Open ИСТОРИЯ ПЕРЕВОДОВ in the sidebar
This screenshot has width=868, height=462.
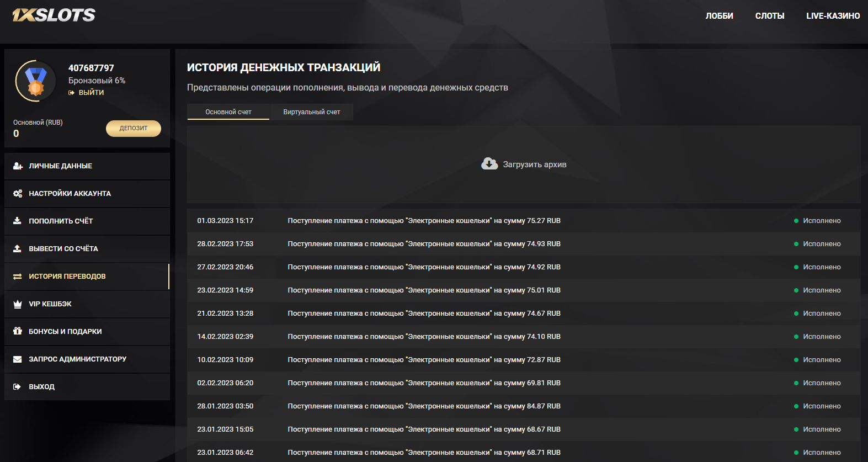tap(67, 277)
